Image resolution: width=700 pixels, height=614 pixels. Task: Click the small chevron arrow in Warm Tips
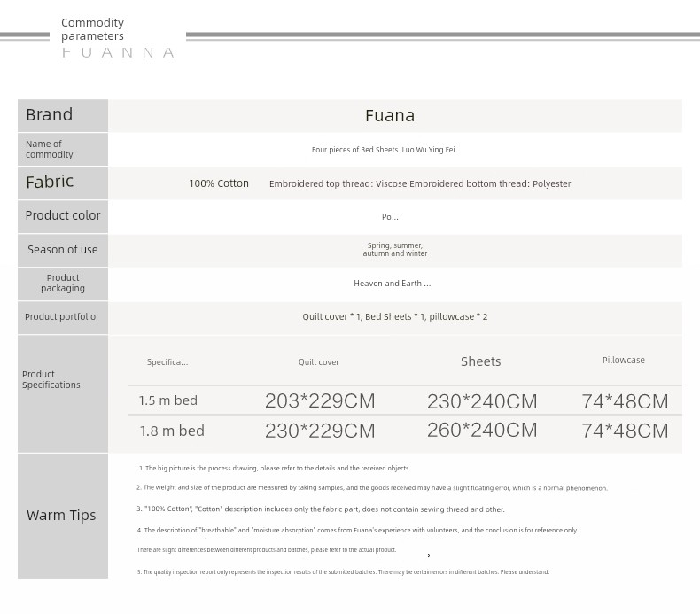tap(429, 556)
